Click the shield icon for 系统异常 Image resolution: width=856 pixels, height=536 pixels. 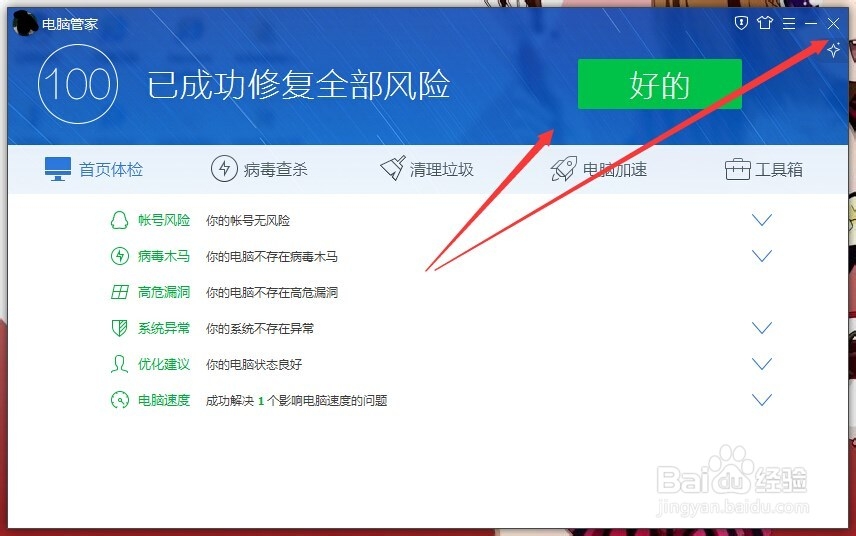point(119,328)
